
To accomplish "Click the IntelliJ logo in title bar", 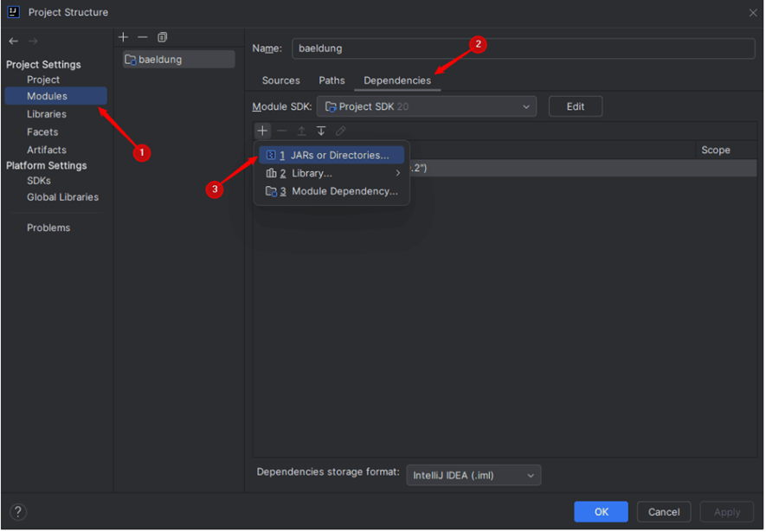I will 13,12.
